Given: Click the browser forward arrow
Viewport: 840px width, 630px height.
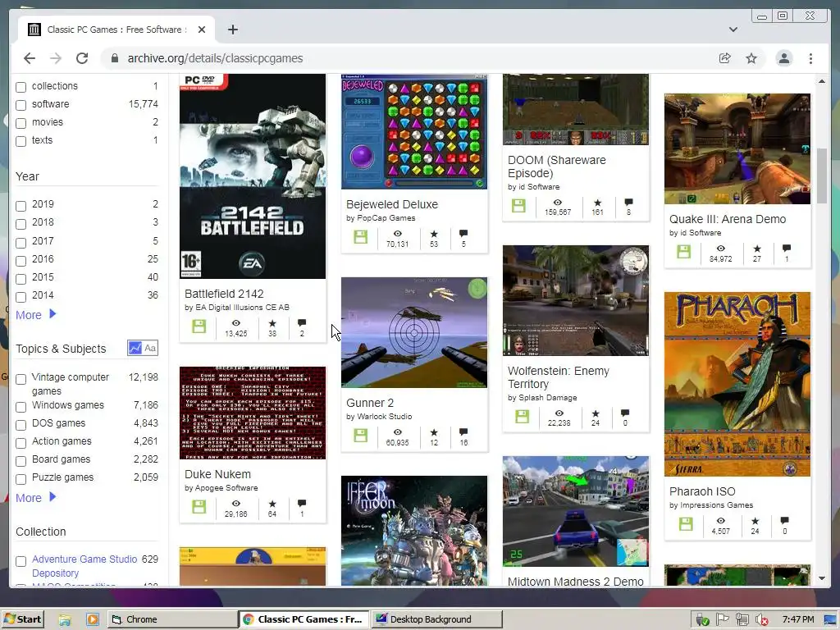Looking at the screenshot, I should pos(56,58).
